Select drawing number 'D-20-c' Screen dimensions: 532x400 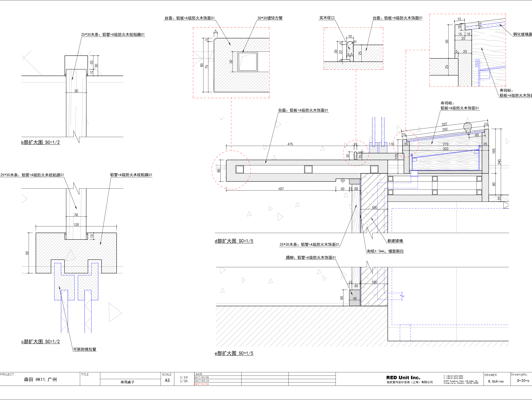coord(523,381)
